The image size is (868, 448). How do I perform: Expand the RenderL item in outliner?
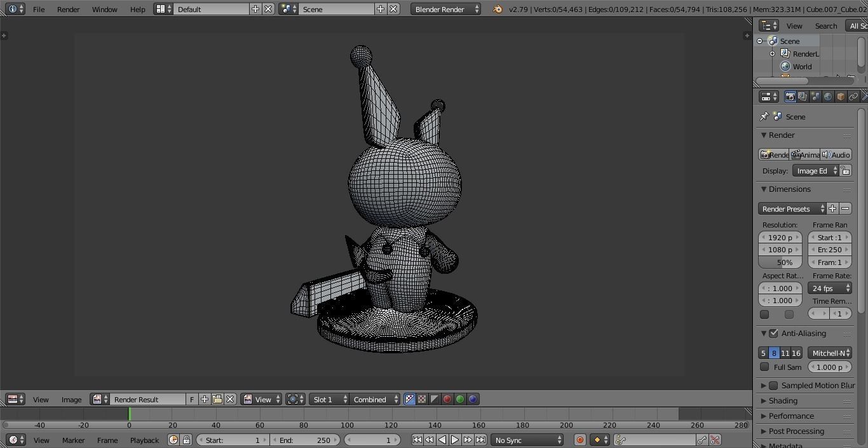click(x=773, y=53)
